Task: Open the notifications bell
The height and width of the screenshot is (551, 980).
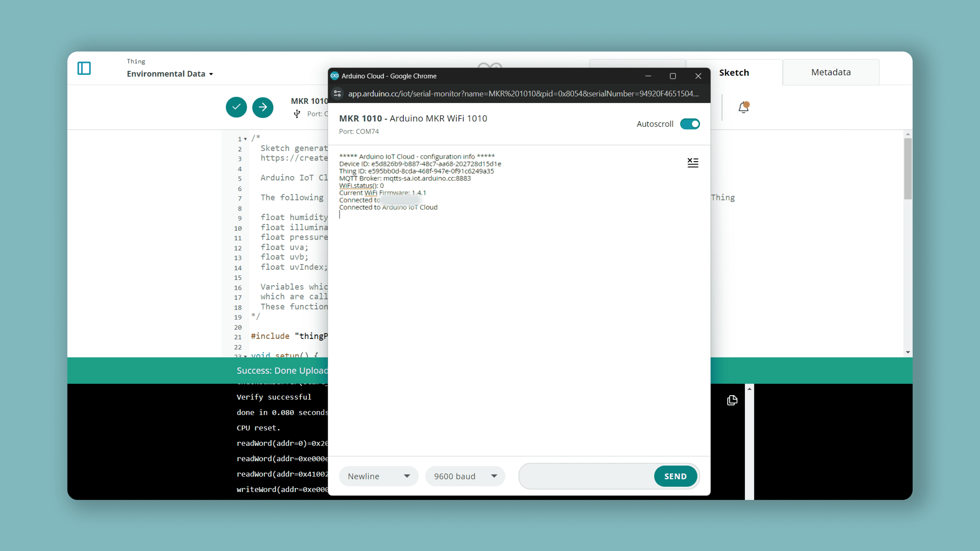Action: pyautogui.click(x=743, y=108)
